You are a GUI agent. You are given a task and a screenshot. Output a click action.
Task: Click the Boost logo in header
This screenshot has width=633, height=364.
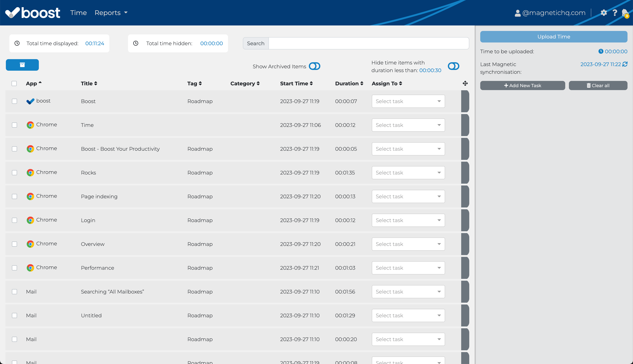tap(33, 12)
